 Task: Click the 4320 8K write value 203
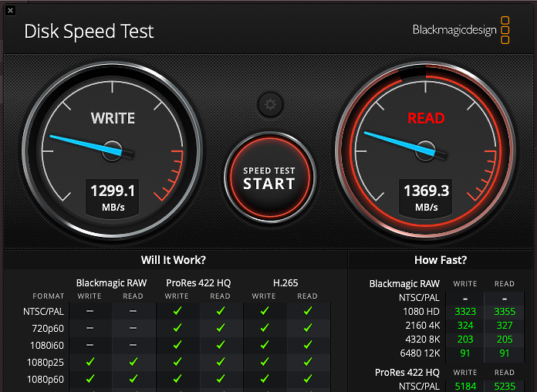point(465,340)
